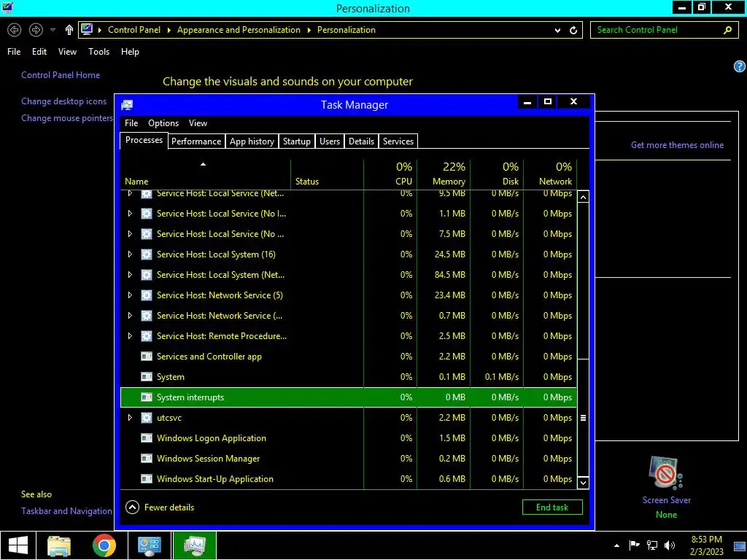Viewport: 747px width, 560px height.
Task: Collapse Task Manager with Fewer details
Action: click(x=160, y=507)
